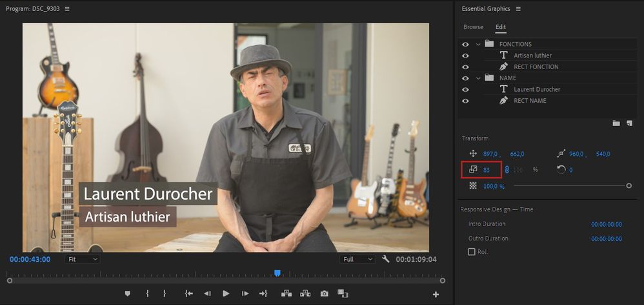The width and height of the screenshot is (644, 305).
Task: Hide the NAME group with eye icon
Action: (x=465, y=78)
